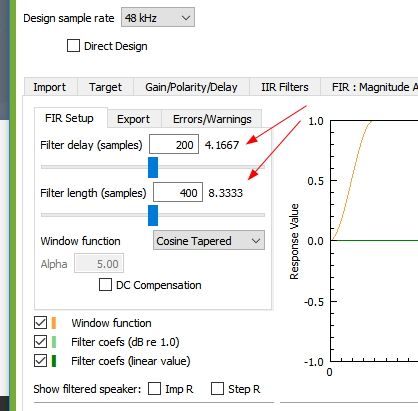Switch to the Target tab
This screenshot has height=411, width=418.
105,87
